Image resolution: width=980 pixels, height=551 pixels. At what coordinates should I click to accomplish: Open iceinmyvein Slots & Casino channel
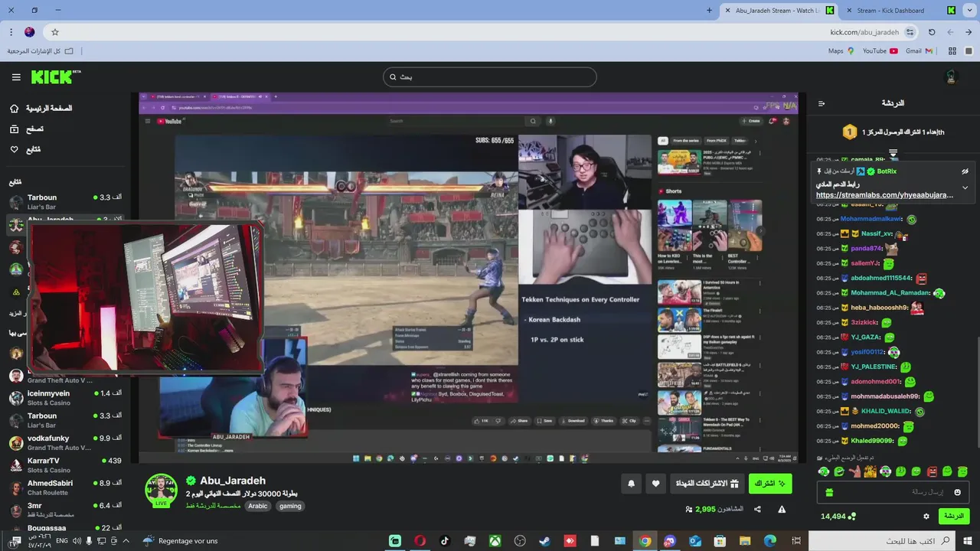[65, 398]
